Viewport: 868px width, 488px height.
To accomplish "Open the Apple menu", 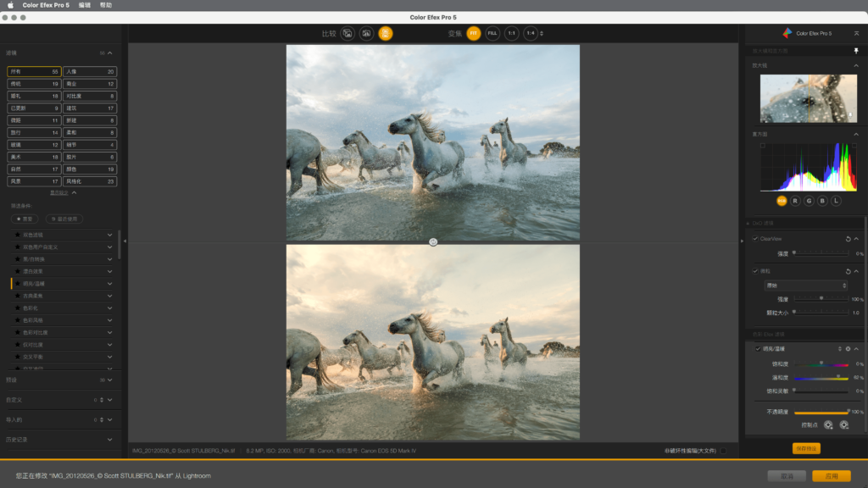I will tap(10, 5).
